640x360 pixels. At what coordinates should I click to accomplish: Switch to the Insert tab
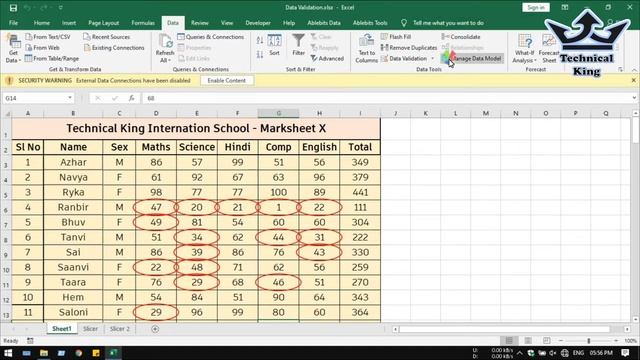click(69, 23)
